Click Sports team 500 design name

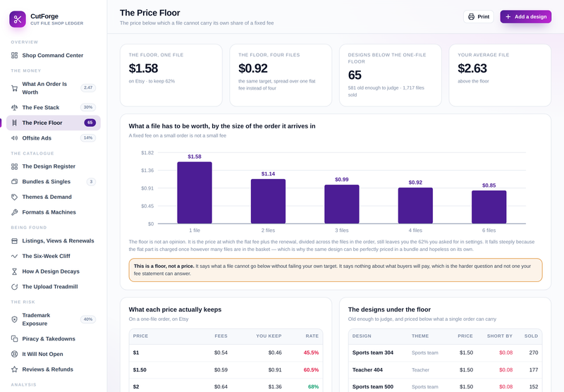pyautogui.click(x=373, y=386)
